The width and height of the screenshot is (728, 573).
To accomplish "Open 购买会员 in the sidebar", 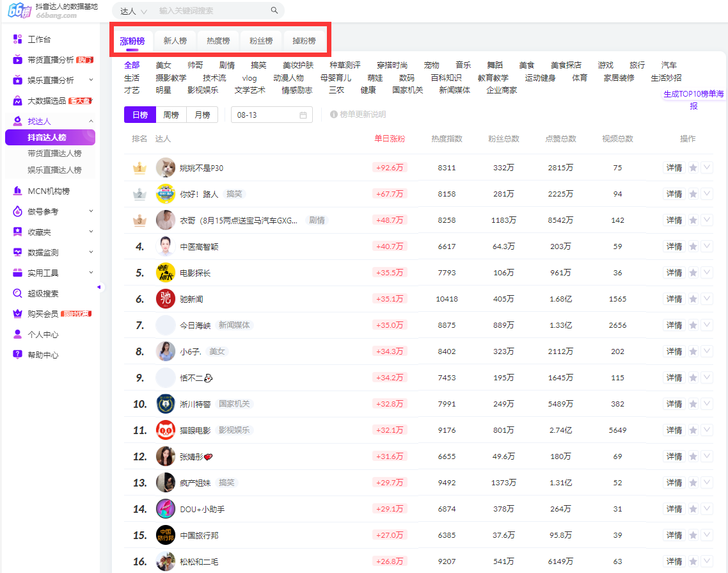I will click(43, 314).
